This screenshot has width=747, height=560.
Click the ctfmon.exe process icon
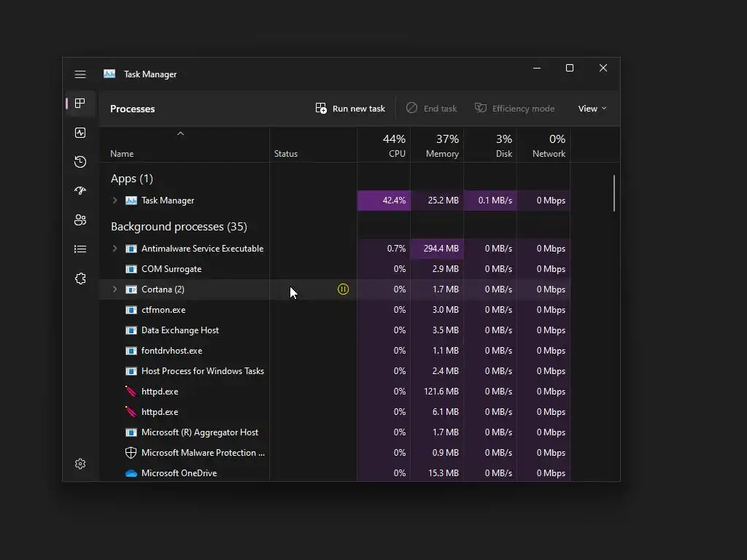[131, 310]
